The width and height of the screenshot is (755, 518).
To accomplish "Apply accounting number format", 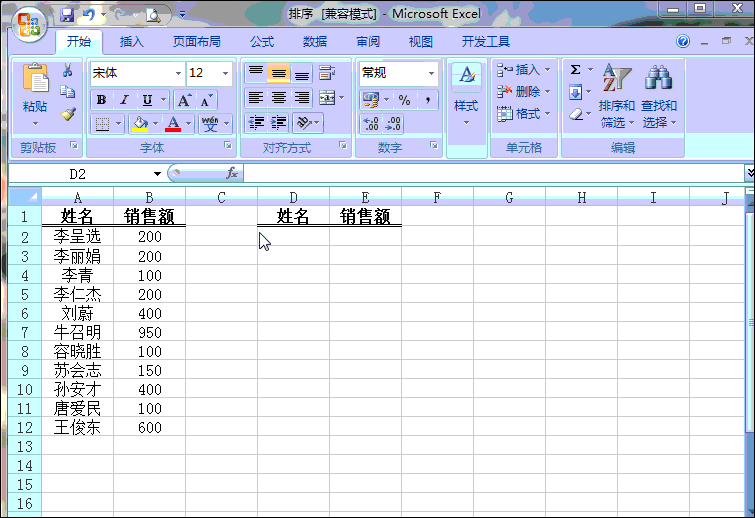I will tap(370, 100).
